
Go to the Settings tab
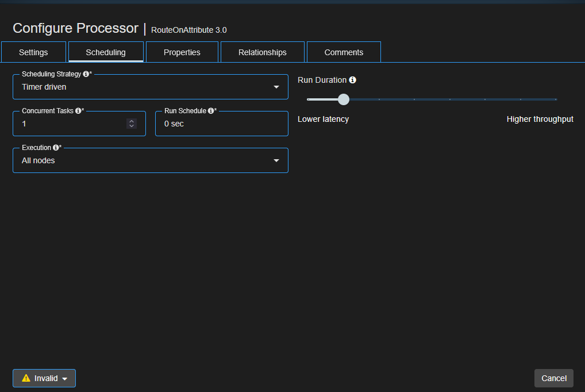(x=33, y=52)
